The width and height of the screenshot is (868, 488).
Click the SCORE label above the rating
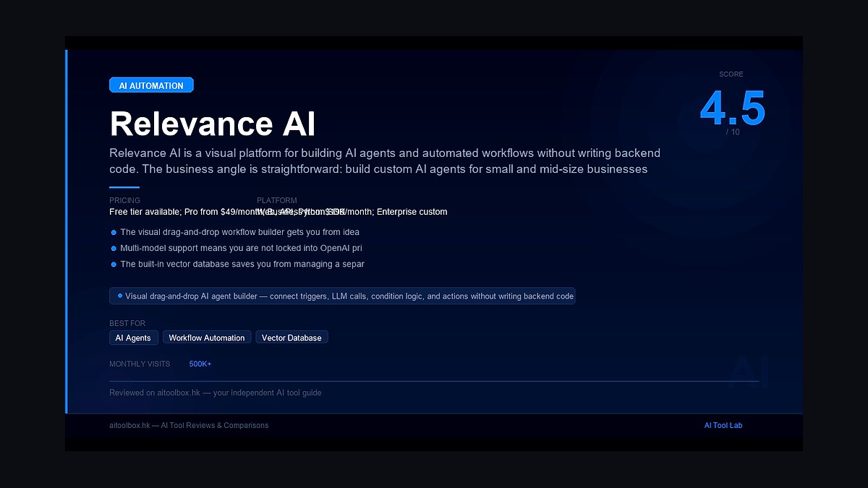(731, 74)
